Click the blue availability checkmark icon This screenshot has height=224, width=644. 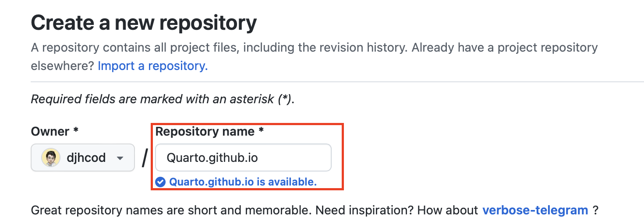tap(160, 182)
